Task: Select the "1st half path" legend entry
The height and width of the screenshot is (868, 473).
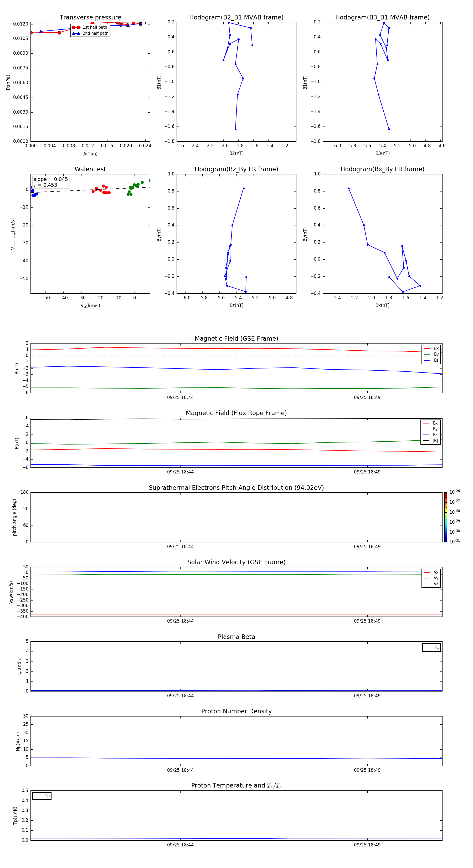Action: coord(90,27)
